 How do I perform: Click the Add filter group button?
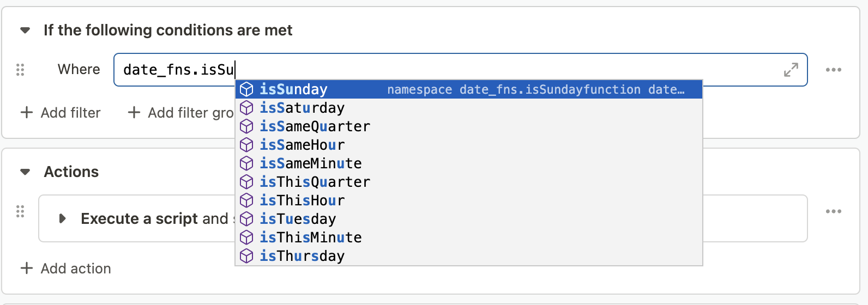pyautogui.click(x=180, y=113)
